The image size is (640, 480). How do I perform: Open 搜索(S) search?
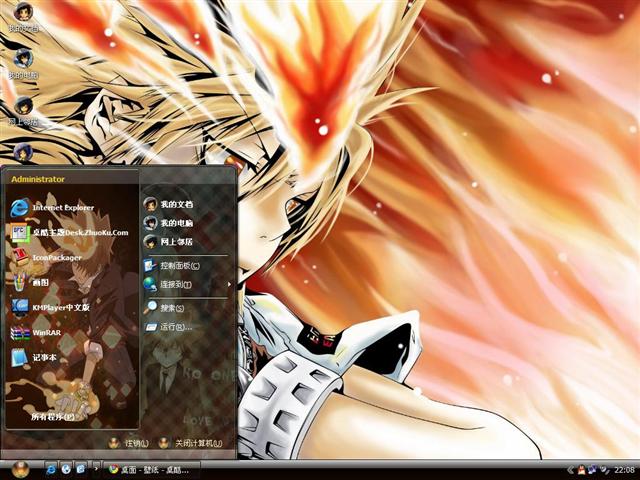(x=164, y=308)
